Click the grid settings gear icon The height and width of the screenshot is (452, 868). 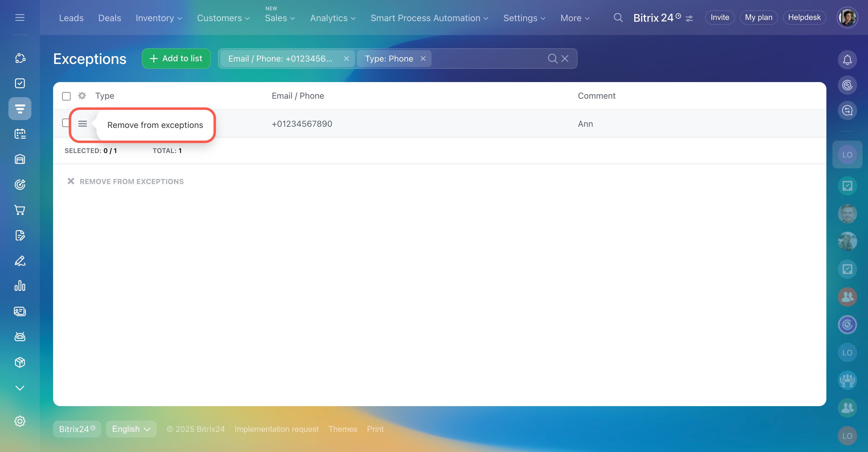click(82, 96)
